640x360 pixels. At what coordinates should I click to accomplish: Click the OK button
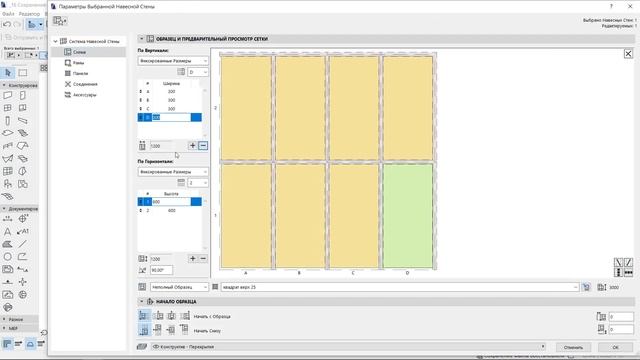(616, 347)
